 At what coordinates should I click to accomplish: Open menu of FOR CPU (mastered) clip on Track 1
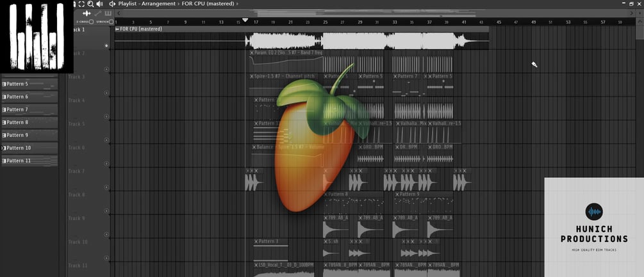pyautogui.click(x=117, y=29)
